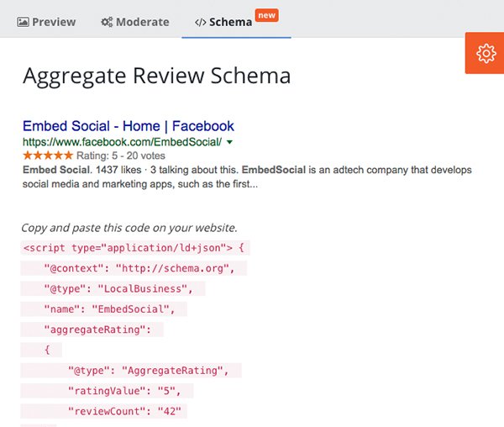Click the Moderate gears icon
The image size is (504, 427).
tap(107, 22)
